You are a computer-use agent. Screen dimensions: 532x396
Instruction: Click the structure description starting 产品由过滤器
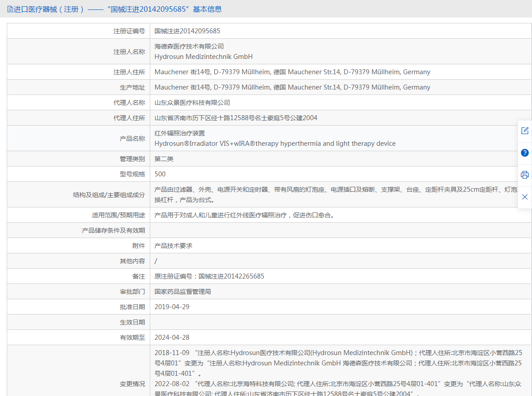tap(336, 194)
